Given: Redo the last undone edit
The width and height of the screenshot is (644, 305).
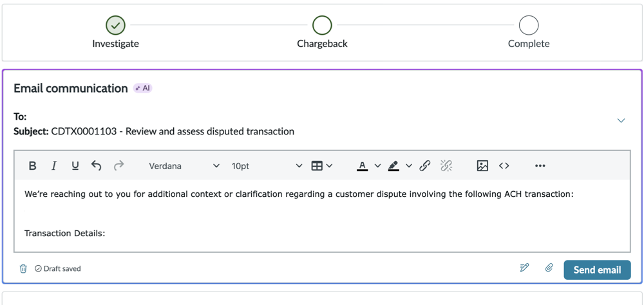Looking at the screenshot, I should pyautogui.click(x=118, y=166).
